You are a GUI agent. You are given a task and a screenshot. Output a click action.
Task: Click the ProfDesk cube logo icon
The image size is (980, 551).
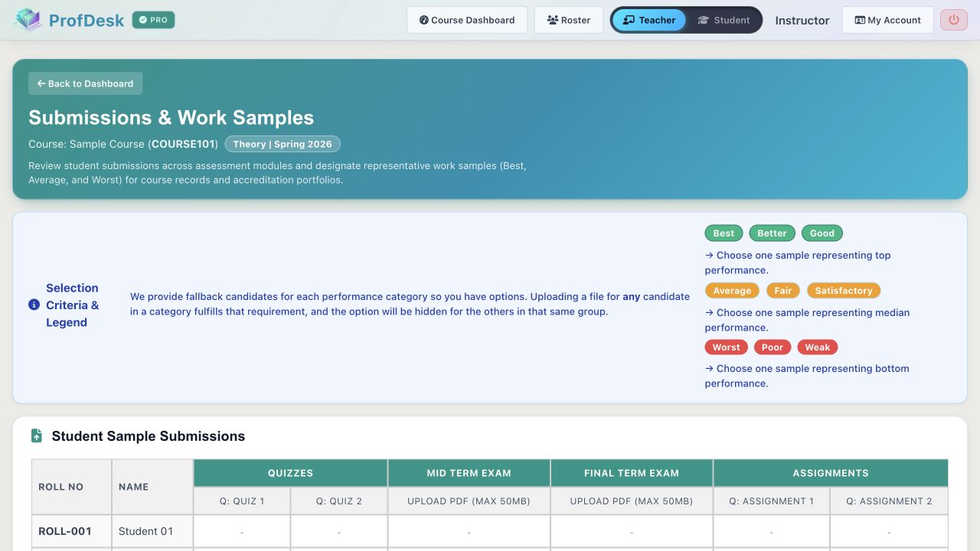pyautogui.click(x=28, y=20)
